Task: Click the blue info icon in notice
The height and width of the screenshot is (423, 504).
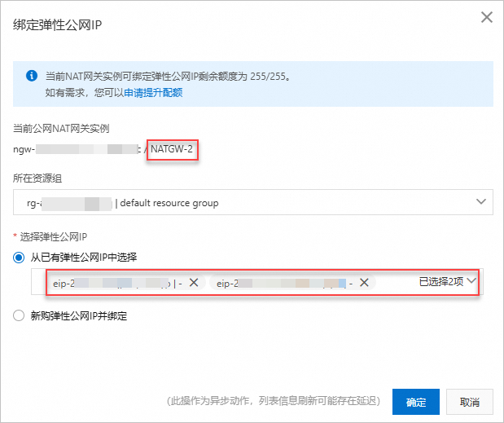Action: 32,76
